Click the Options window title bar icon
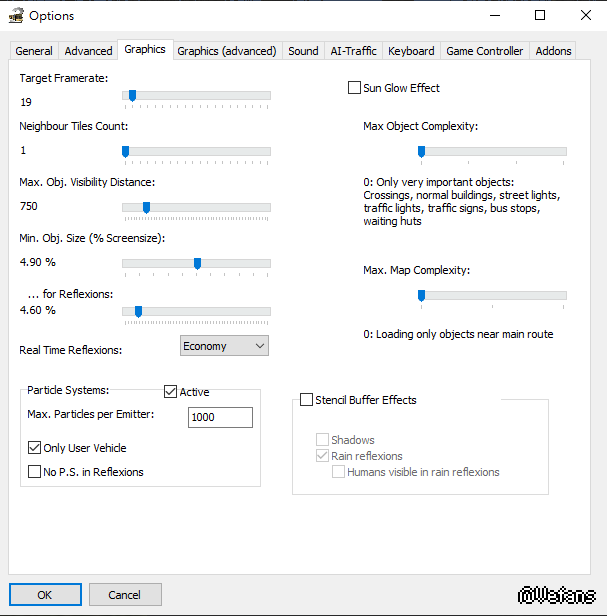Viewport: 607px width, 616px height. 16,15
